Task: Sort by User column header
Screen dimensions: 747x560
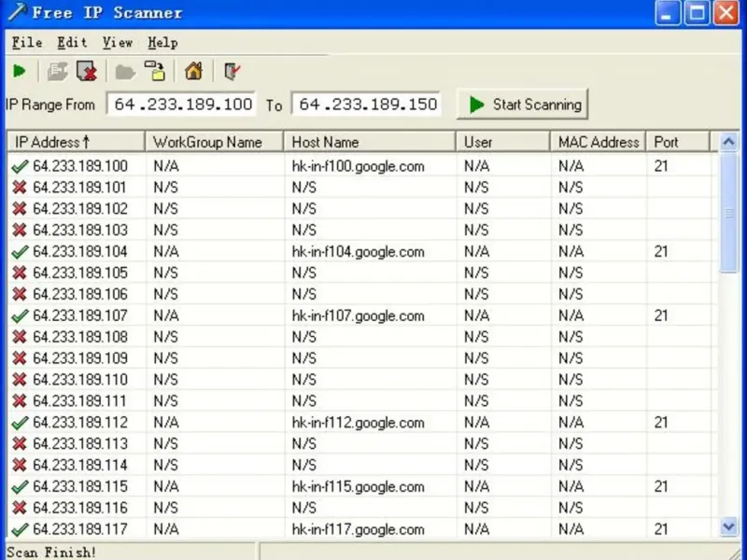Action: pos(503,142)
